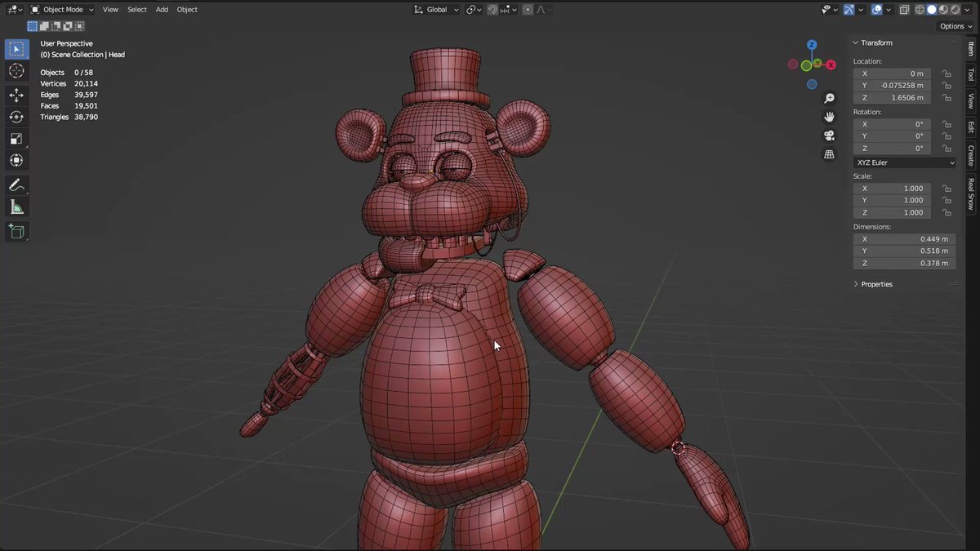Screen dimensions: 980x551
Task: Open the Object menu
Action: [187, 9]
